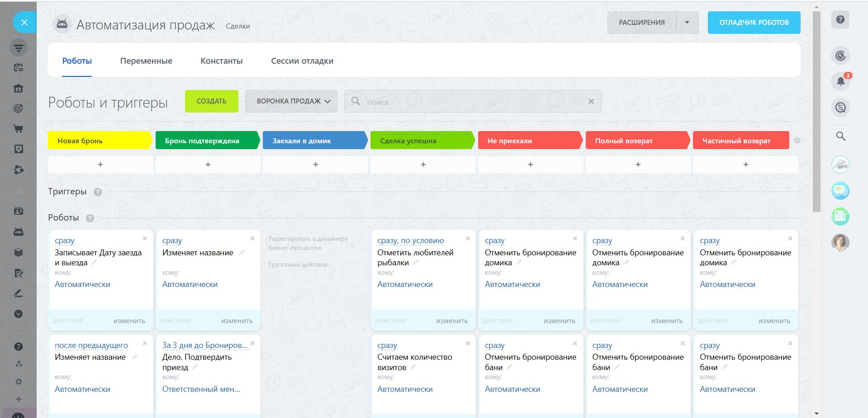Click the help question mark in top right
Screen dimensions: 868x418
point(840,20)
